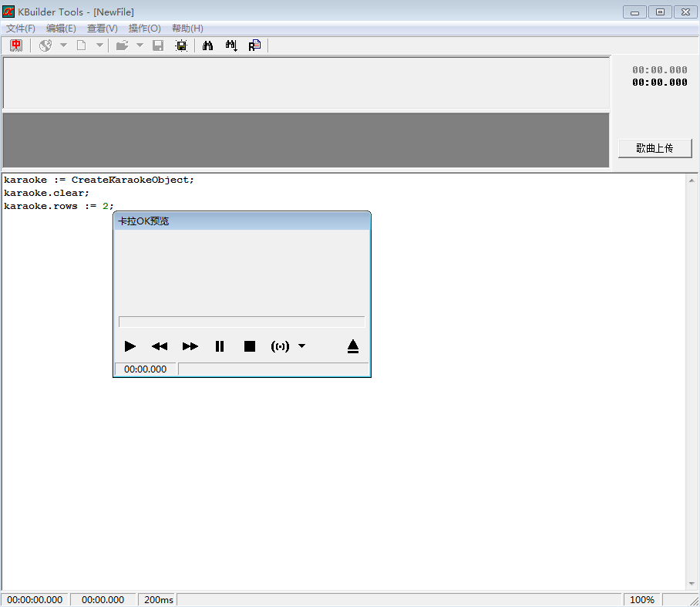Click the preview progress bar
700x607 pixels.
tap(241, 321)
